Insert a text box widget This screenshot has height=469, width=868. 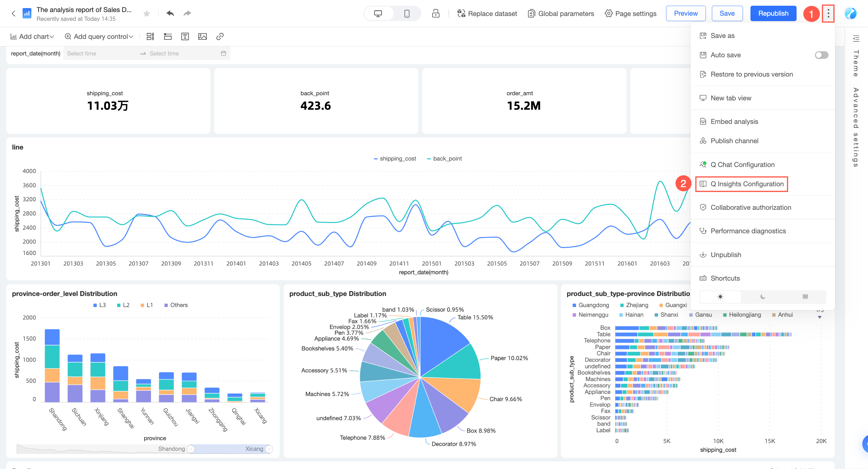185,36
